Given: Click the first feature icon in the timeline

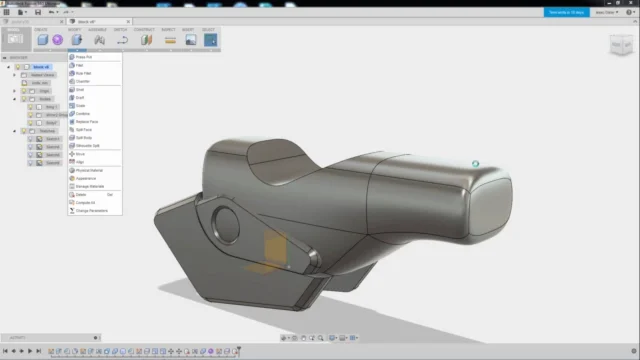Looking at the screenshot, I should coord(51,351).
